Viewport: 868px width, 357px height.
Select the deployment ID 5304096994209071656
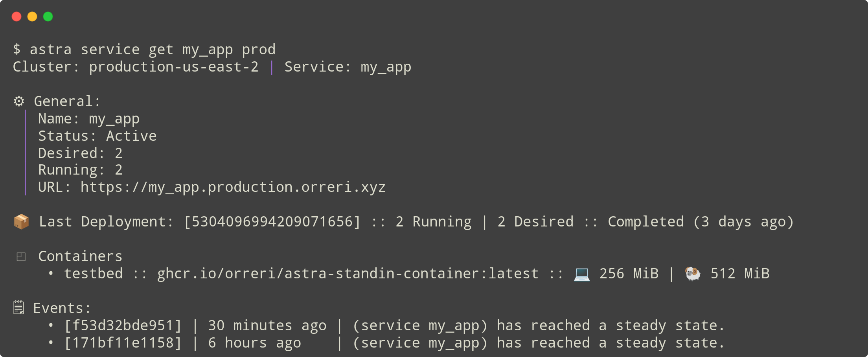[272, 222]
